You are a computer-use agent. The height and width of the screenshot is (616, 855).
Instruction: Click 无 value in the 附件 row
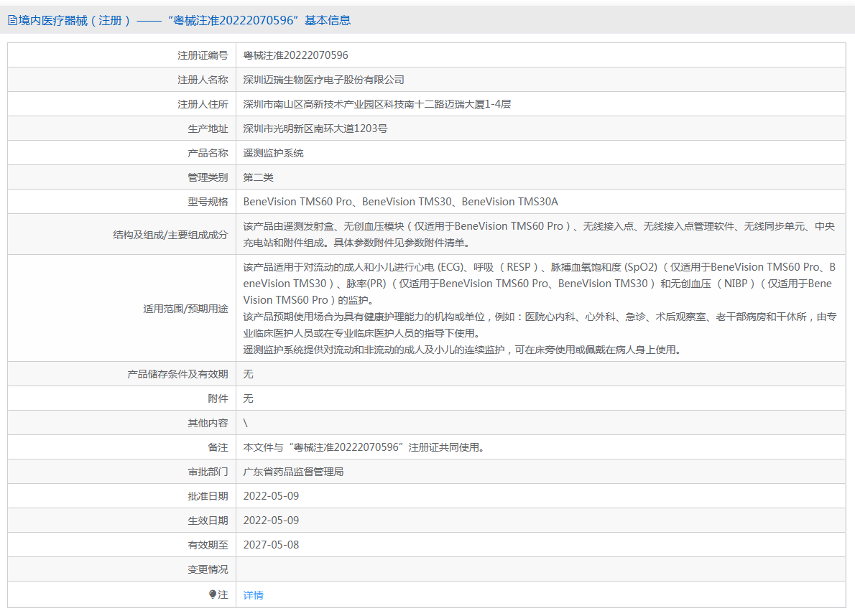coord(248,398)
